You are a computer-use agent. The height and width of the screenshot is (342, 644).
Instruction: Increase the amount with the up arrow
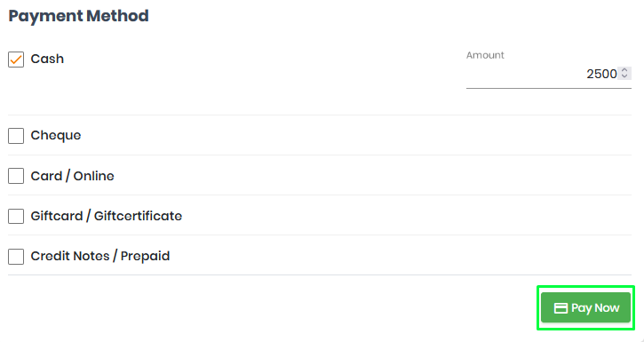(624, 70)
